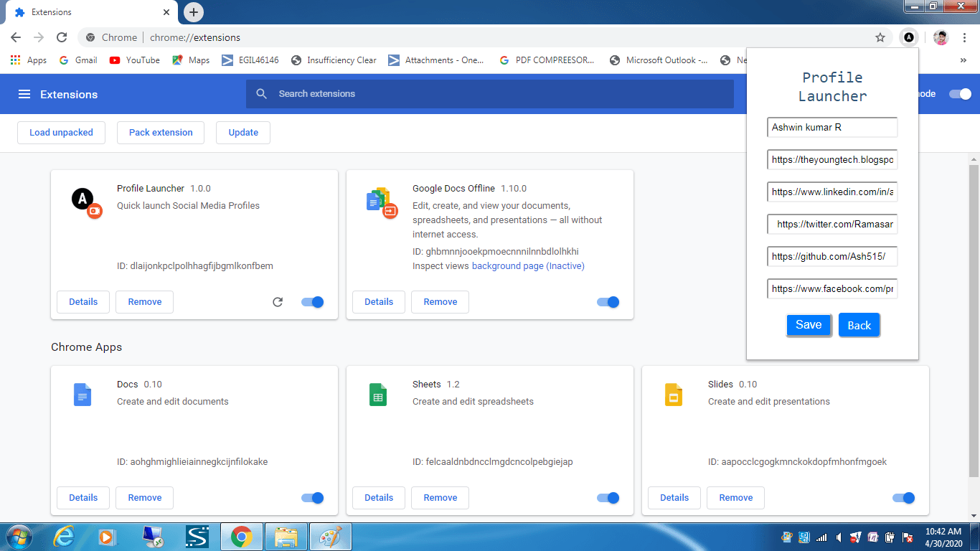The image size is (980, 551).
Task: Toggle Developer mode switch
Action: [x=960, y=94]
